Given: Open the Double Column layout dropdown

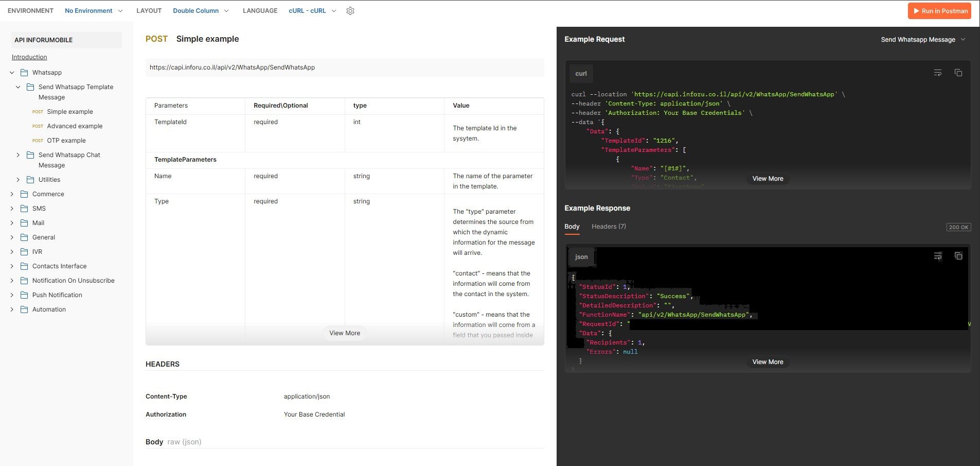Looking at the screenshot, I should point(201,11).
